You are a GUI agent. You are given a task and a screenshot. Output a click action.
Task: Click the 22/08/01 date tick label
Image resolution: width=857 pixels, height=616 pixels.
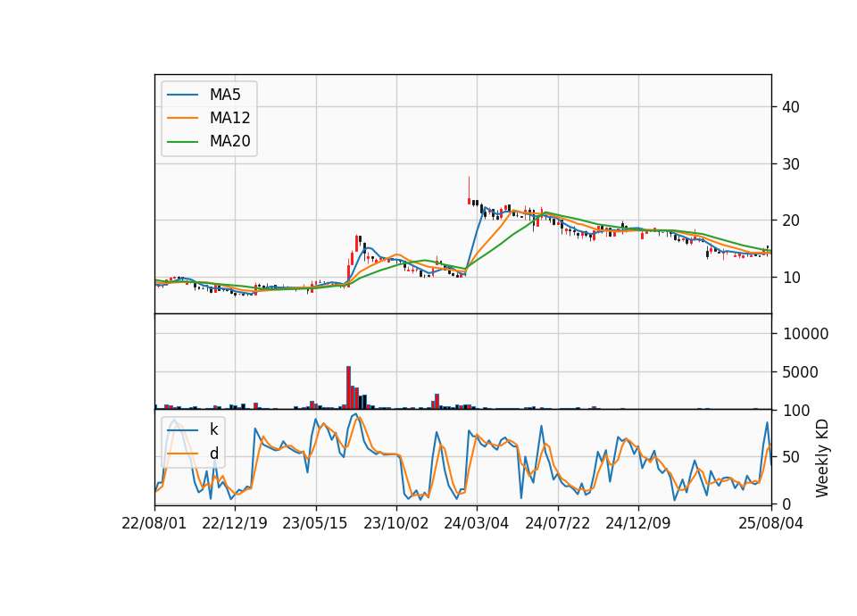coord(154,523)
